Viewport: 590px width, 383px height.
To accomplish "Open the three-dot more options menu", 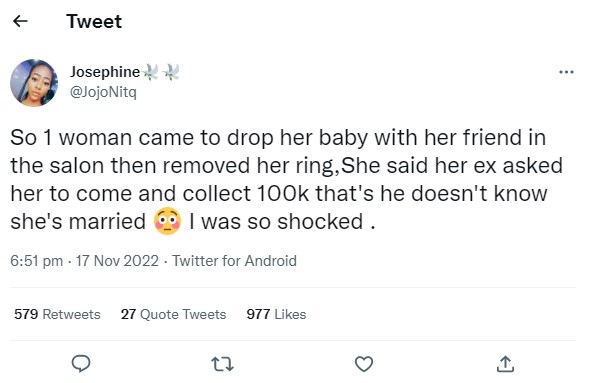I will [x=566, y=72].
